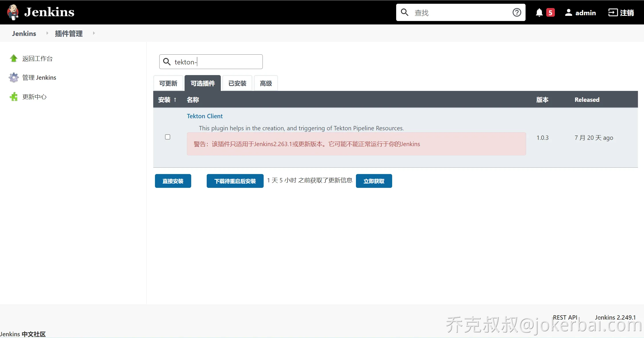This screenshot has width=644, height=338.
Task: Expand the arrow after Jenkins breadcrumb
Action: tap(47, 33)
